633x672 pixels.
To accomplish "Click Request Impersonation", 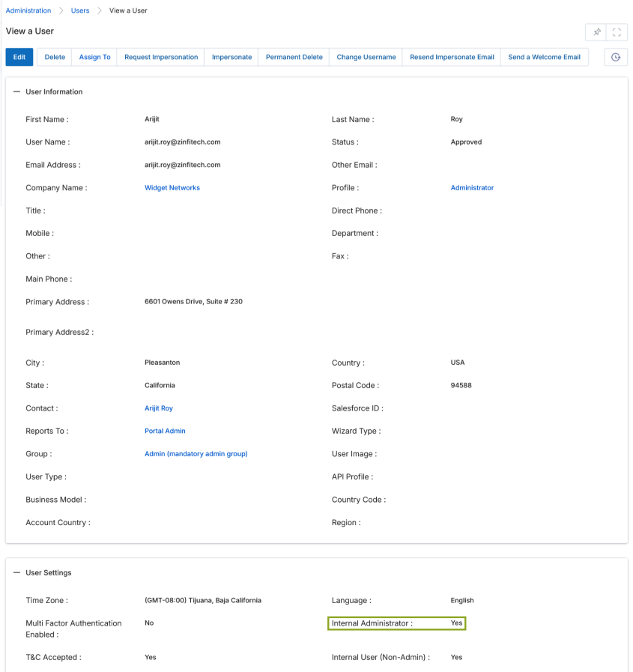I will click(x=161, y=57).
